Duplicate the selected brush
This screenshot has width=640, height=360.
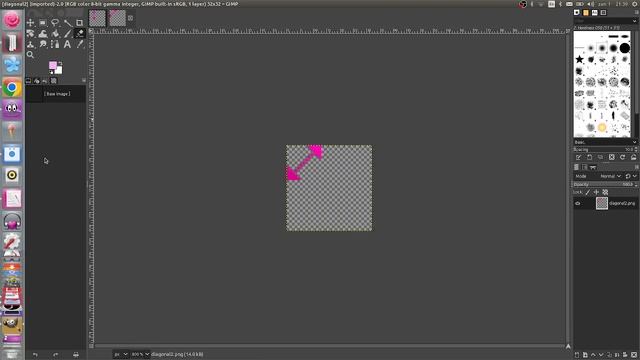click(600, 157)
